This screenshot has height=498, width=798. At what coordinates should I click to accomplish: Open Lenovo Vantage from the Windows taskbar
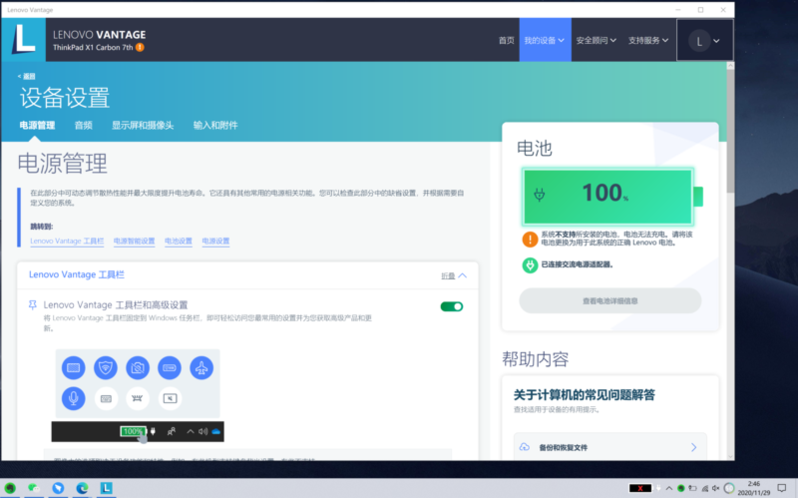pyautogui.click(x=106, y=488)
